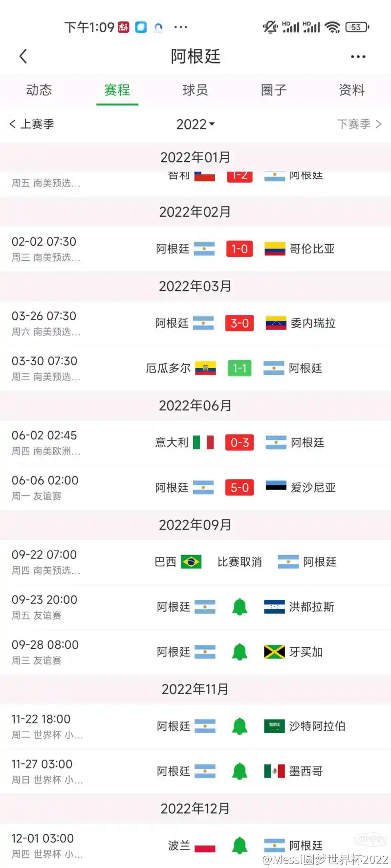Tap the Ecuador flag icon
The image size is (391, 868).
tap(205, 368)
